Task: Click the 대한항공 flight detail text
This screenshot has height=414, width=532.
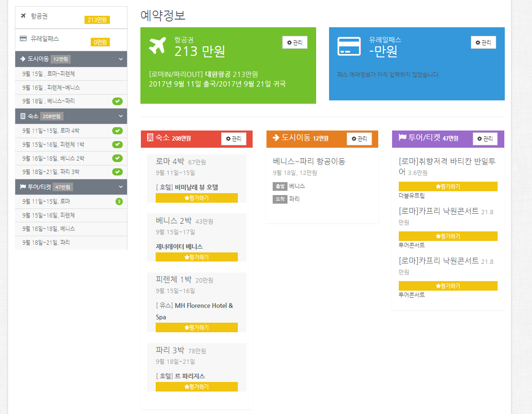Action: pyautogui.click(x=203, y=75)
